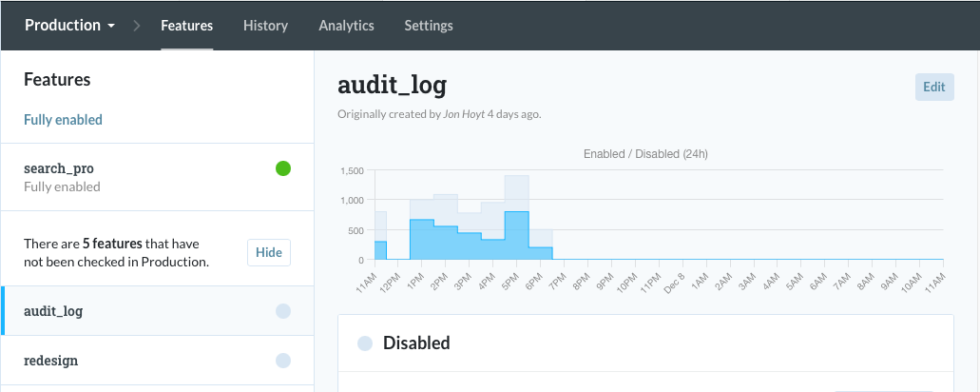980x392 pixels.
Task: Open the Settings tab
Action: [x=429, y=26]
